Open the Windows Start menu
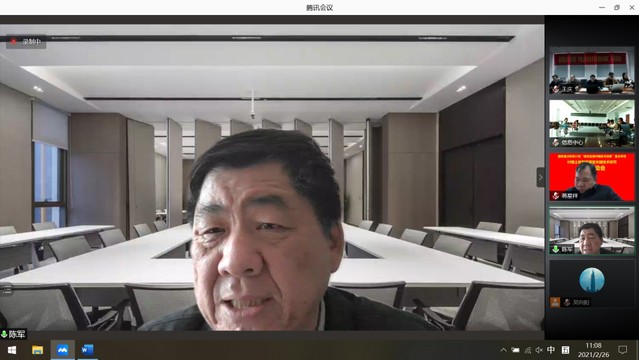This screenshot has height=360, width=639. click(12, 350)
